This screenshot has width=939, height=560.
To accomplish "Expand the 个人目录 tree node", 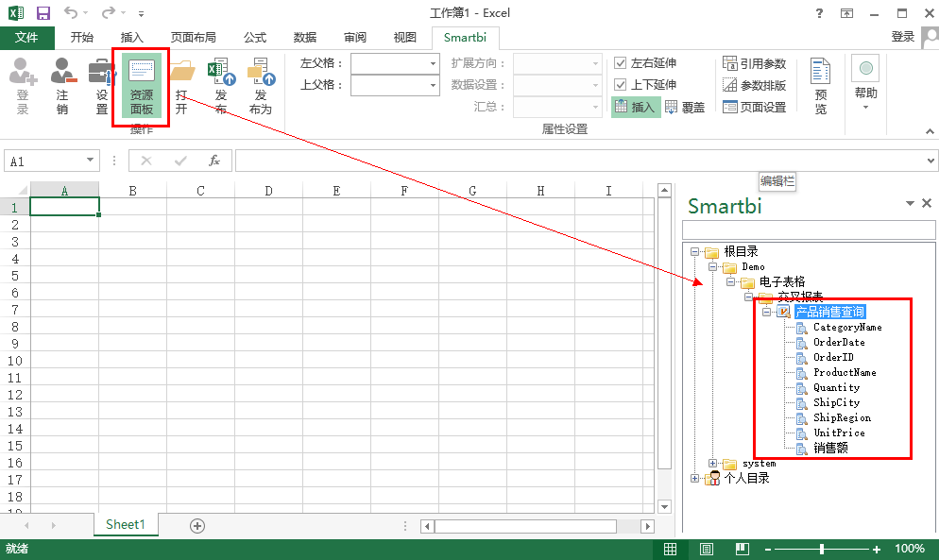I will (694, 478).
